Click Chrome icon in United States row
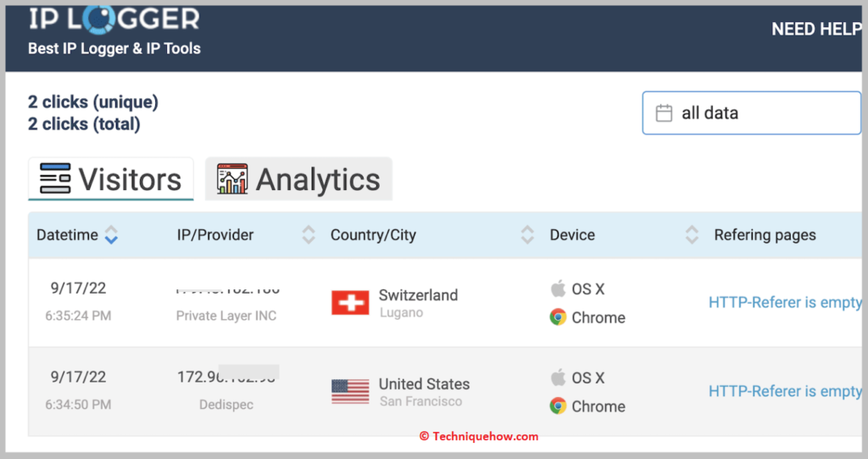 [558, 406]
